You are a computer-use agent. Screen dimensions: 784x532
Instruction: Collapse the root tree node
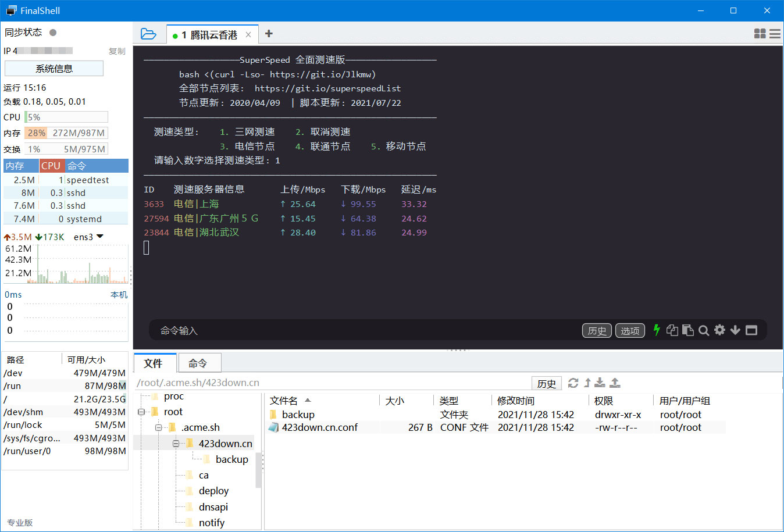point(141,411)
